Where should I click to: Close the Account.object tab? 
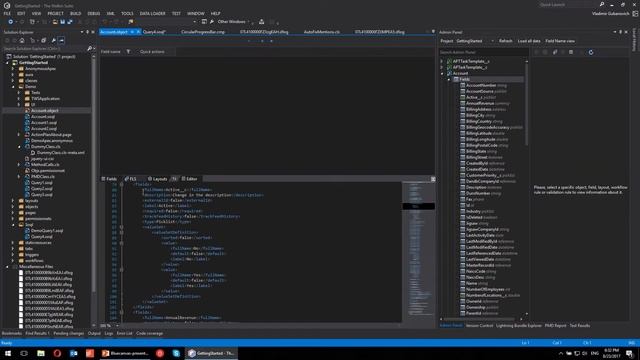pyautogui.click(x=138, y=32)
